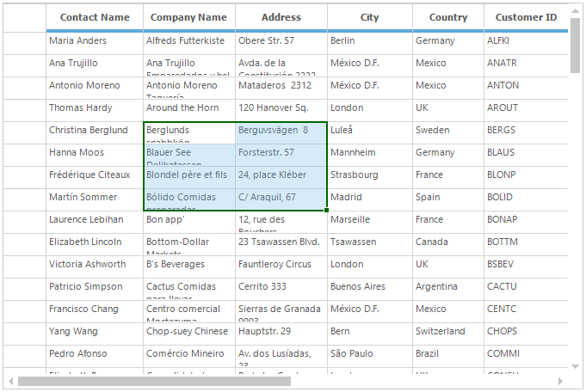Viewport: 586px width, 392px height.
Task: Select the Buenos Aires city cell
Action: pyautogui.click(x=369, y=287)
